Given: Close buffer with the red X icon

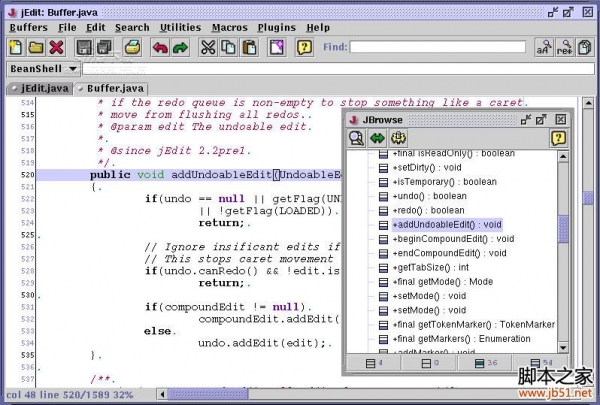Looking at the screenshot, I should (57, 47).
